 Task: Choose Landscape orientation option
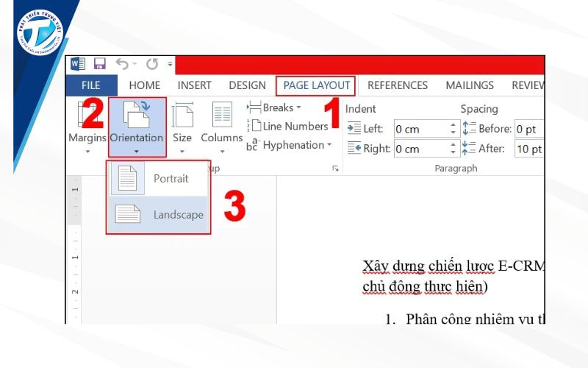click(159, 215)
